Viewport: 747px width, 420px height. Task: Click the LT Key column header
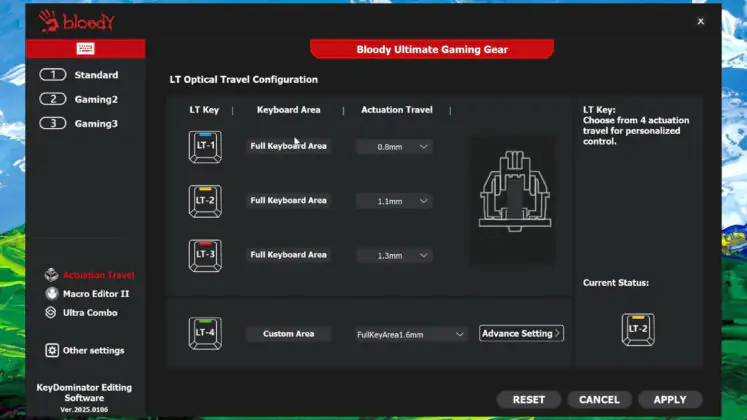click(204, 110)
